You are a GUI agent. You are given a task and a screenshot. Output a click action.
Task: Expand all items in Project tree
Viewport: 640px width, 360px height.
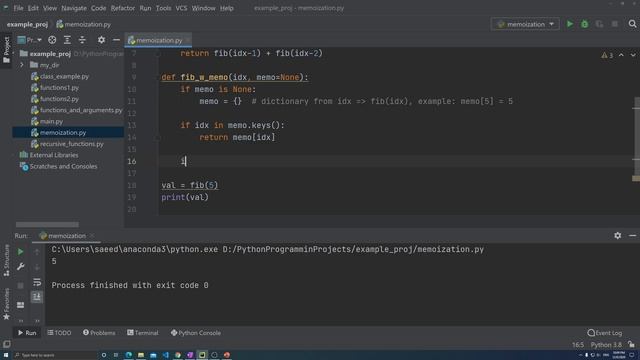[x=67, y=40]
